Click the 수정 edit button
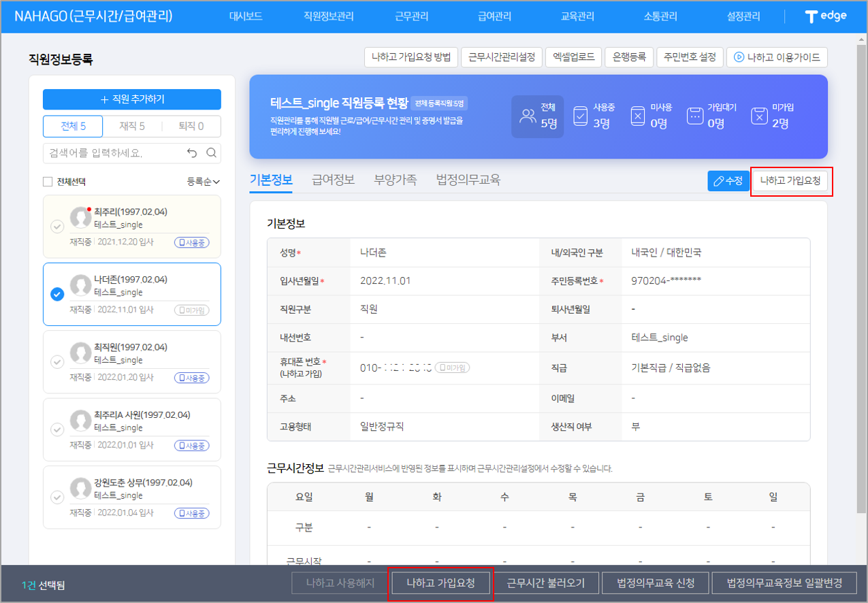 pos(728,181)
